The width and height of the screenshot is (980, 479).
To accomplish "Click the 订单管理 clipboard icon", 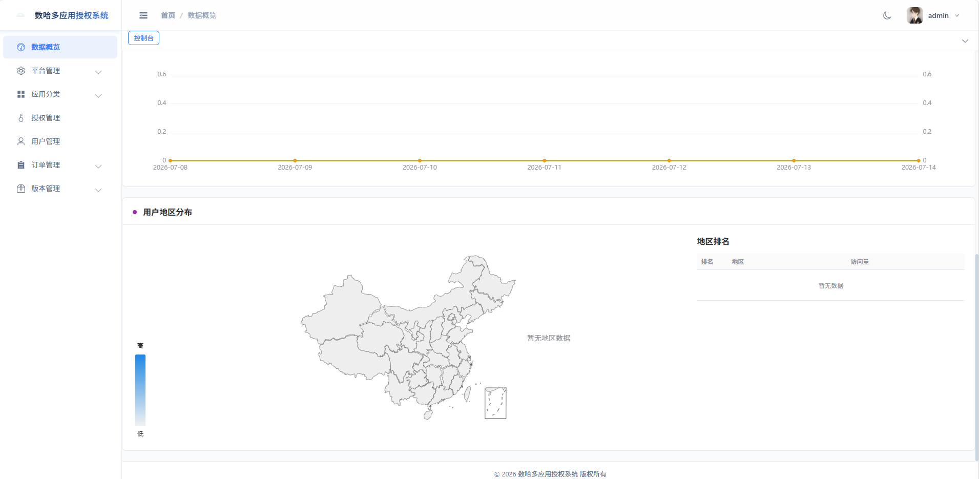I will pyautogui.click(x=21, y=165).
